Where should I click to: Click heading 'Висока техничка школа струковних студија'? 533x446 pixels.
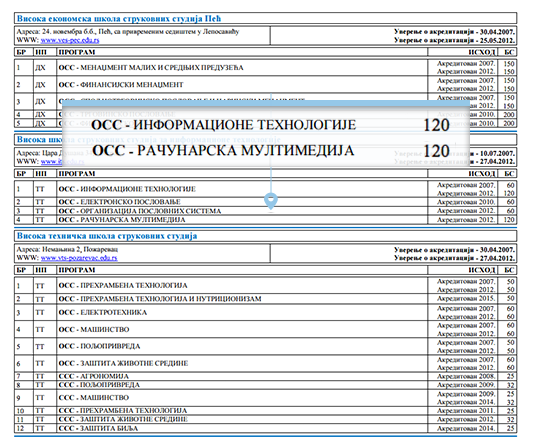pos(107,236)
